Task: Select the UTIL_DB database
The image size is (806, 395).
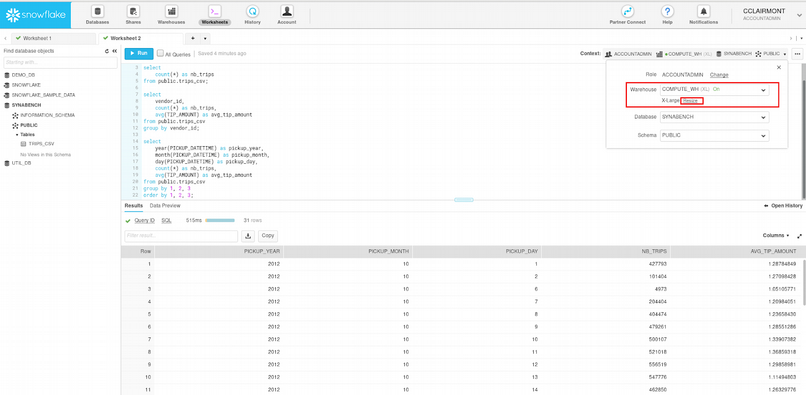Action: (21, 163)
